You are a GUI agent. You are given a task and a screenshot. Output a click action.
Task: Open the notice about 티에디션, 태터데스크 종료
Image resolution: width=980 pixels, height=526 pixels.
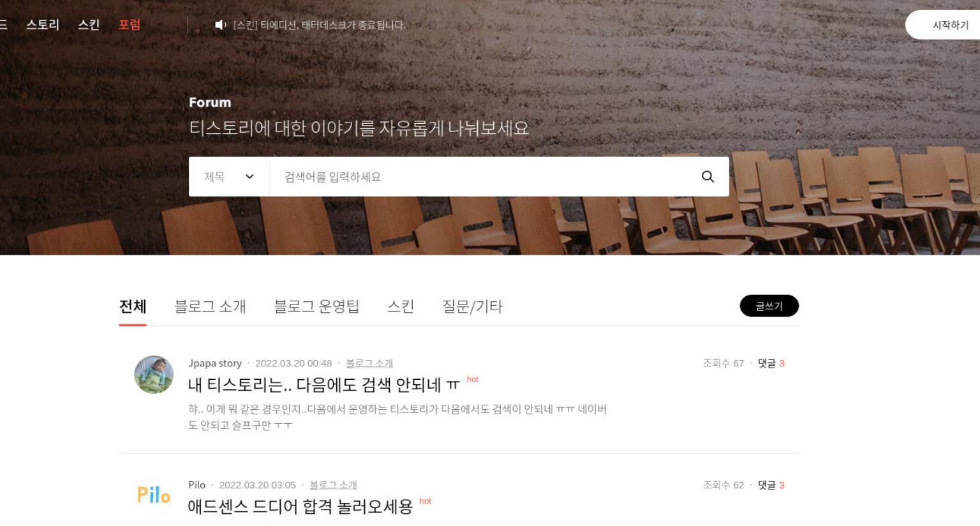tap(319, 25)
